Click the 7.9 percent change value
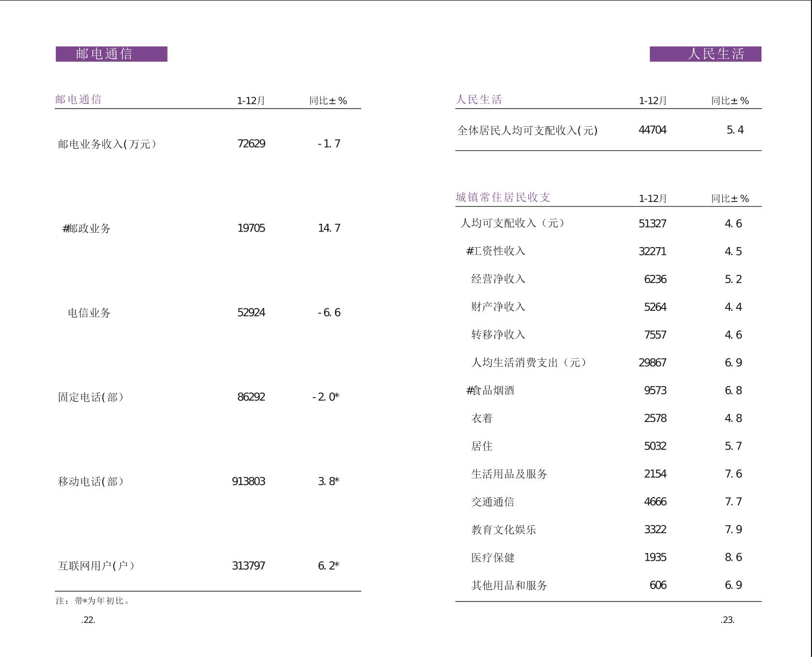This screenshot has height=657, width=812. coord(733,530)
